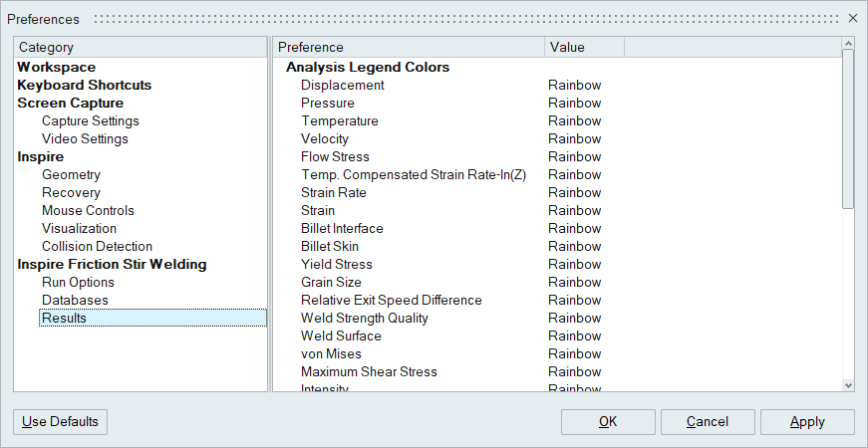Open Run Options category
Screen dimensions: 868x448
tap(78, 282)
